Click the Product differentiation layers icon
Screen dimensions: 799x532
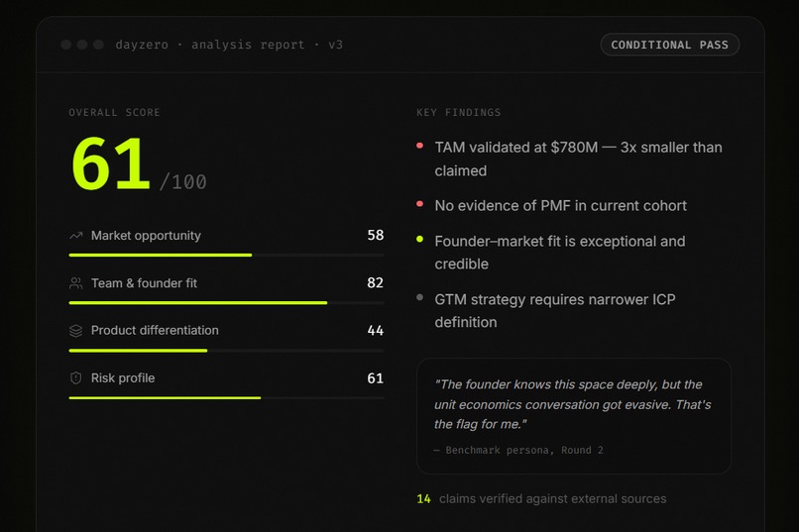click(x=76, y=331)
